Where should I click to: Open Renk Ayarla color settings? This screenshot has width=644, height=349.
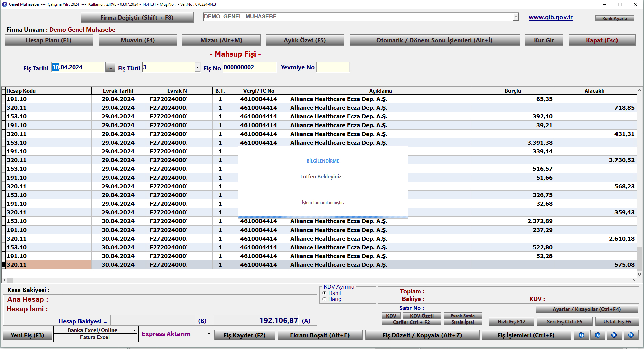pyautogui.click(x=614, y=18)
